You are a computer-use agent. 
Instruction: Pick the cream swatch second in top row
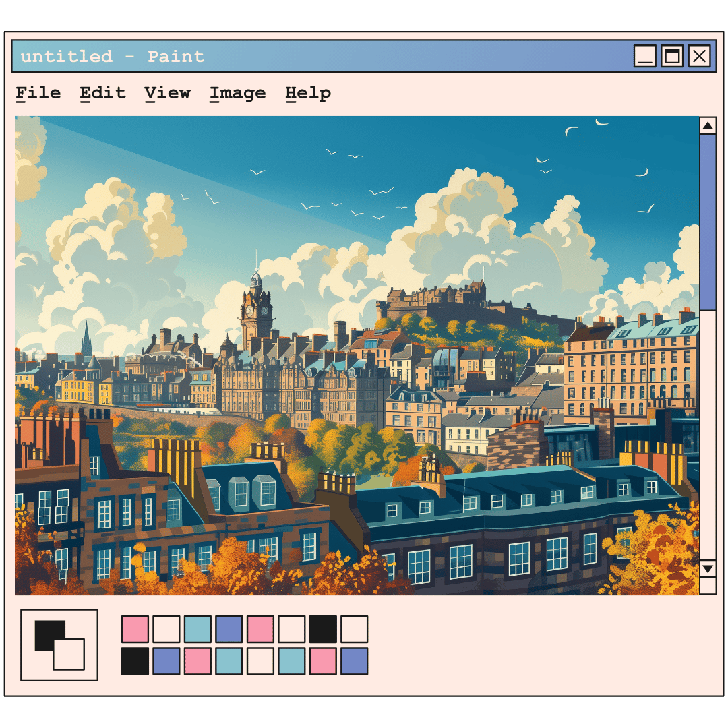pyautogui.click(x=166, y=630)
